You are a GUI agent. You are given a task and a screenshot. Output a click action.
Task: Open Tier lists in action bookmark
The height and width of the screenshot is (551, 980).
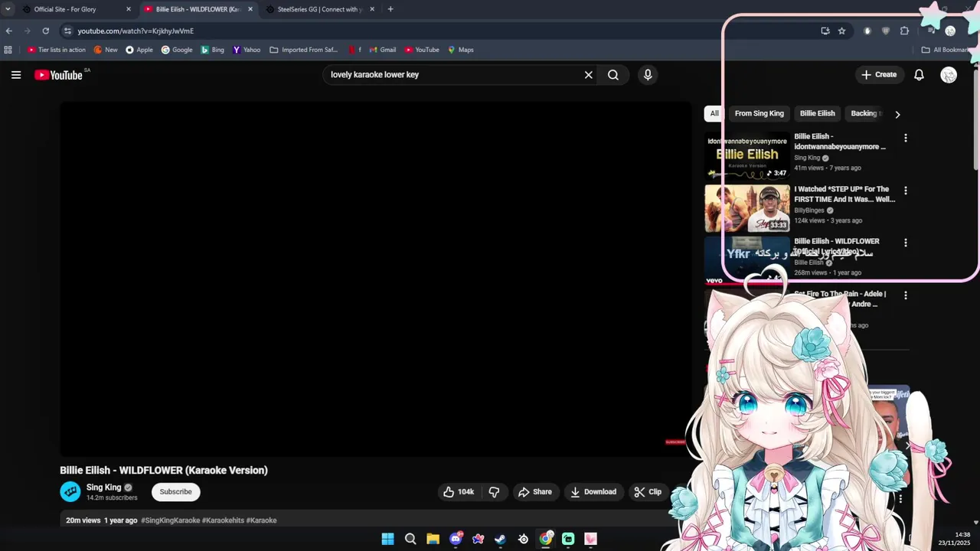(x=57, y=50)
